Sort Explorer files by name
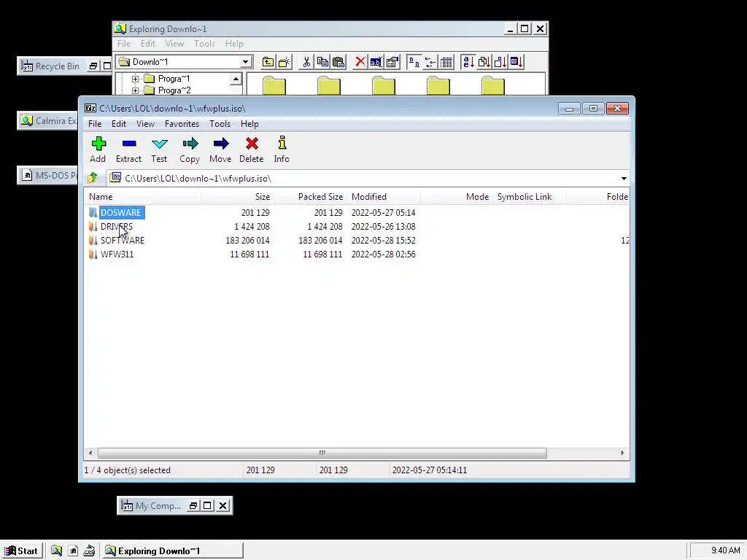The image size is (747, 560). [x=468, y=62]
